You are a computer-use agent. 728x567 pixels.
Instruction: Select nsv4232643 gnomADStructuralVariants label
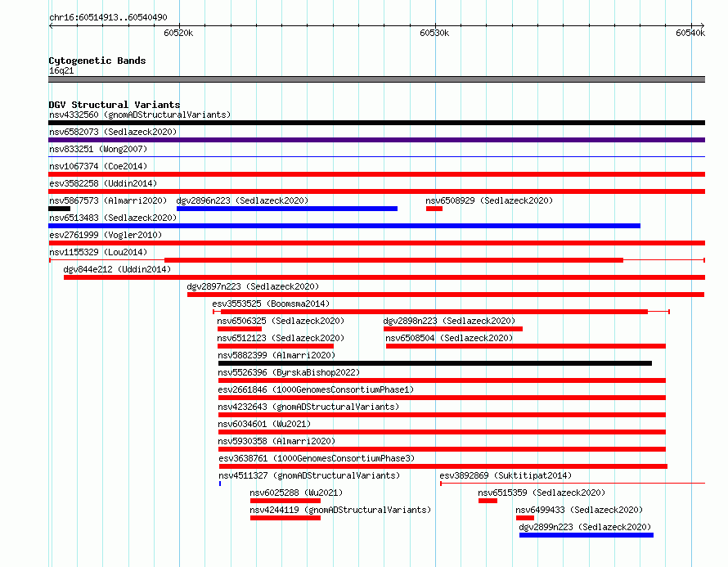click(x=308, y=407)
